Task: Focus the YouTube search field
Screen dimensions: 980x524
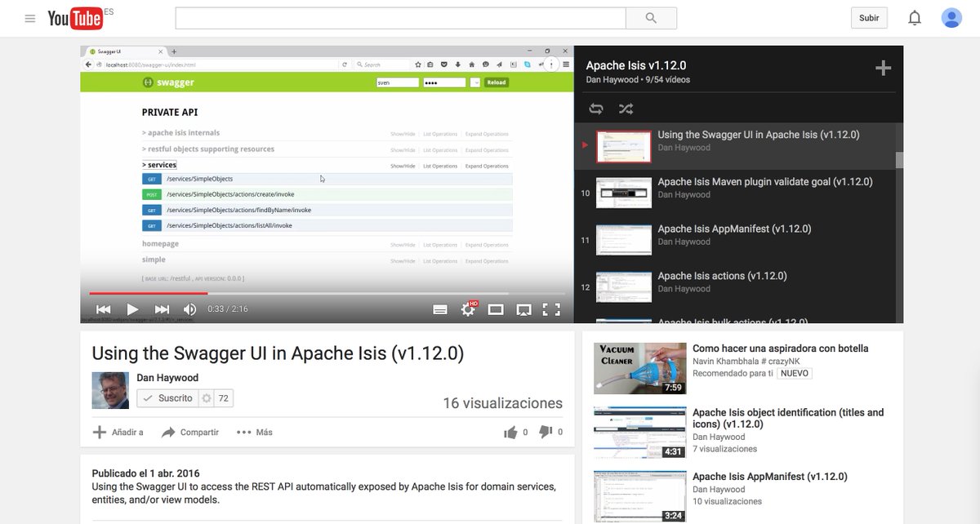Action: coord(400,18)
